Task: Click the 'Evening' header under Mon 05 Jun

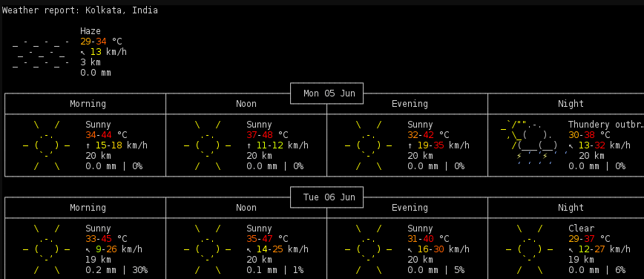Action: (410, 104)
